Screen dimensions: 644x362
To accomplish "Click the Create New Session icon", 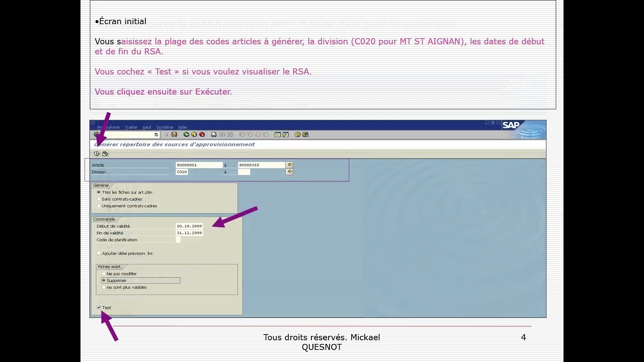I will pos(278,134).
